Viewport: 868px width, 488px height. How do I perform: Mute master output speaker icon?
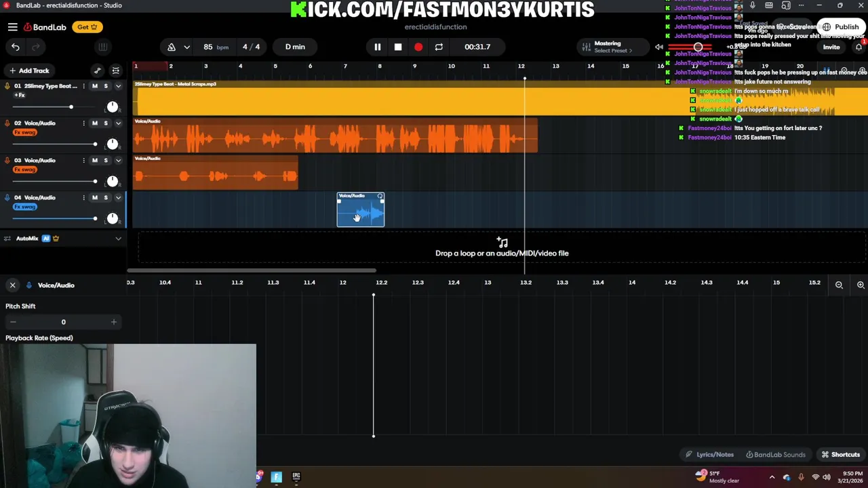pyautogui.click(x=659, y=47)
